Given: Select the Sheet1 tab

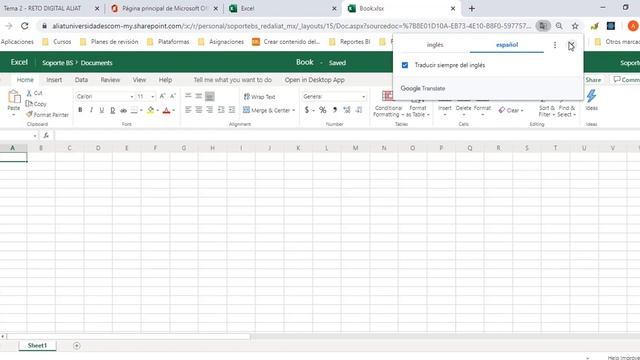Looking at the screenshot, I should (37, 345).
